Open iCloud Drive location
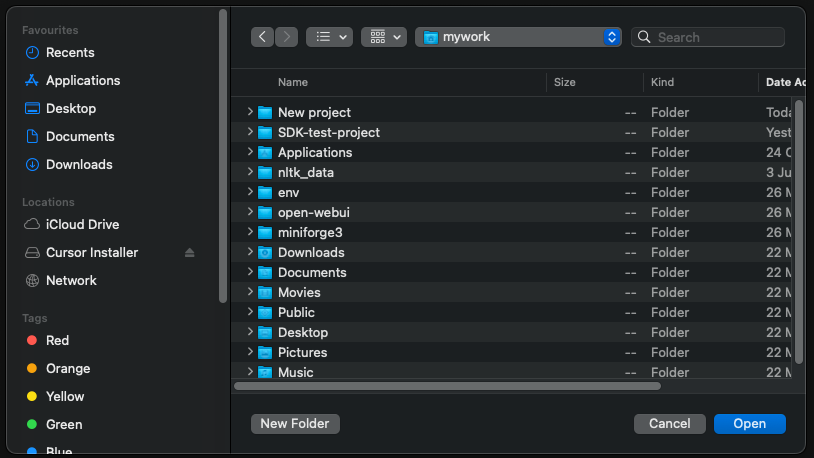Screen dimensions: 814x458 coord(82,224)
